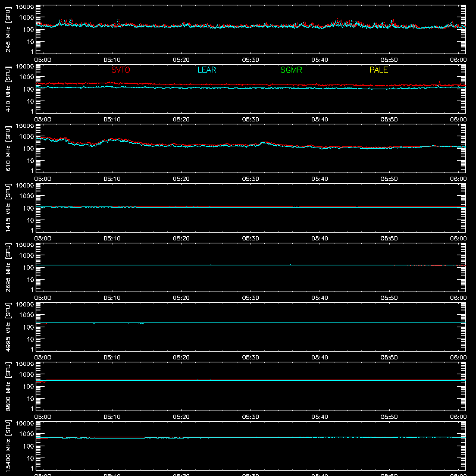Click 05:00 time label under 610 MHz plot
Viewport: 476px width, 476px height.
pyautogui.click(x=43, y=179)
